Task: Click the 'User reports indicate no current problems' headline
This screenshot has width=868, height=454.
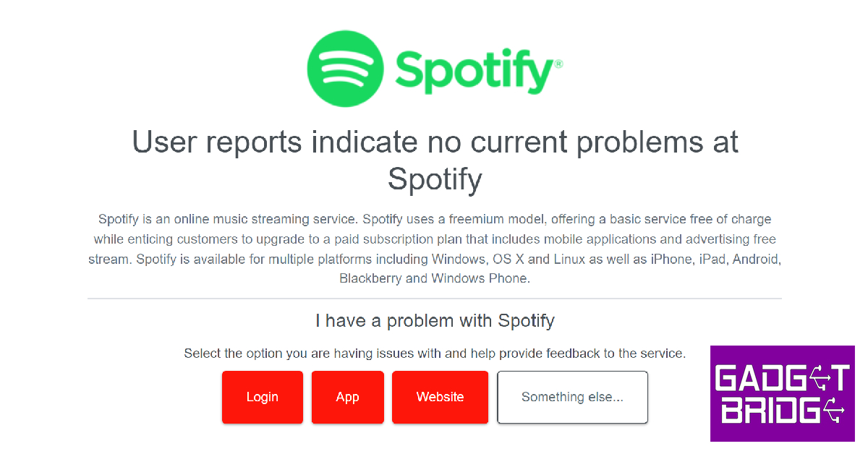Action: coord(434,142)
